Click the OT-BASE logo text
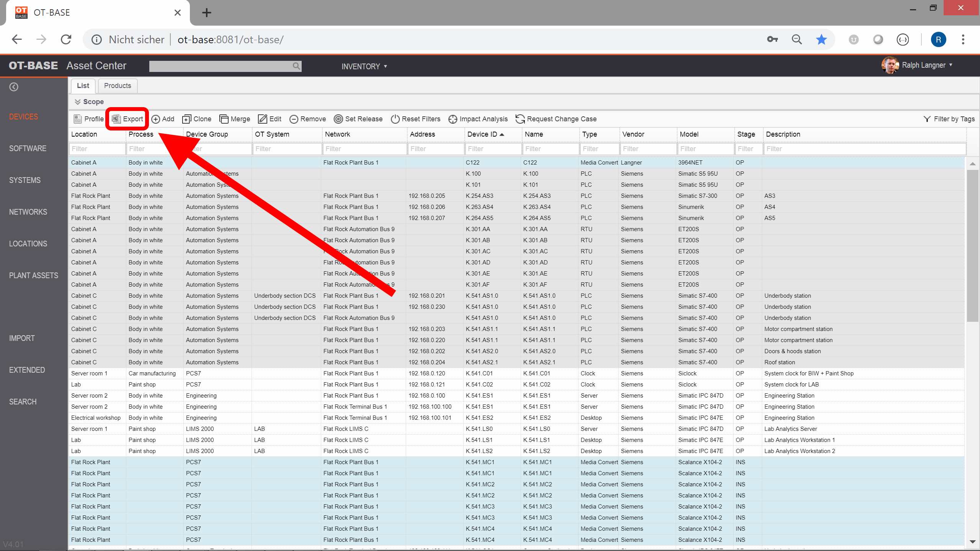 [x=33, y=65]
